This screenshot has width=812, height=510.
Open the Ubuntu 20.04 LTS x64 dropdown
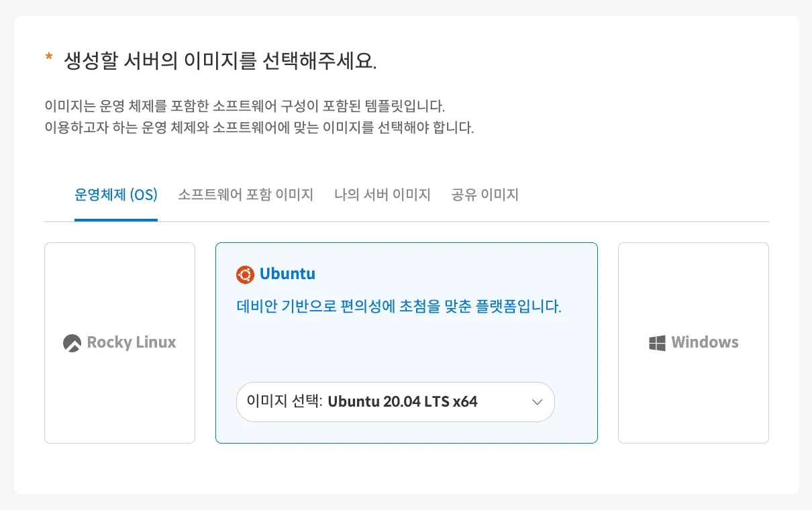[395, 402]
